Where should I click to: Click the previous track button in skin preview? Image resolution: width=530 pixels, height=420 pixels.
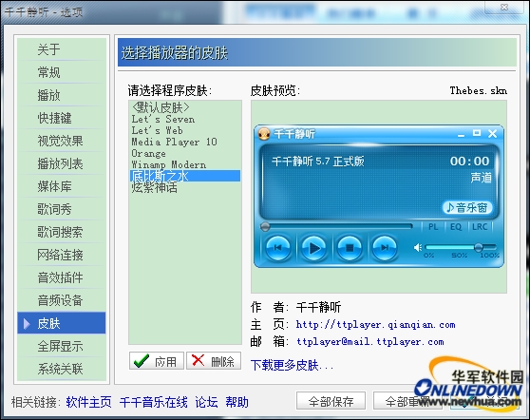277,248
